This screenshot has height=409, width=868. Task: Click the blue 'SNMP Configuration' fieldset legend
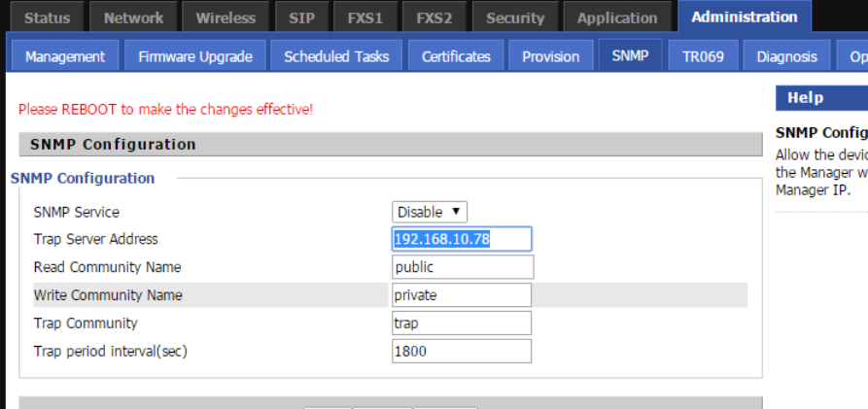83,178
